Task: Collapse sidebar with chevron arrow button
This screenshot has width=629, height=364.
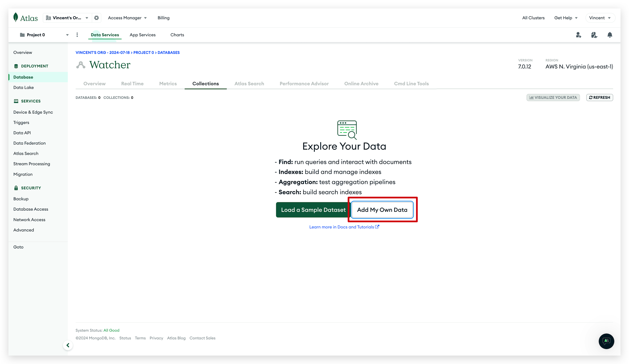Action: [x=68, y=345]
